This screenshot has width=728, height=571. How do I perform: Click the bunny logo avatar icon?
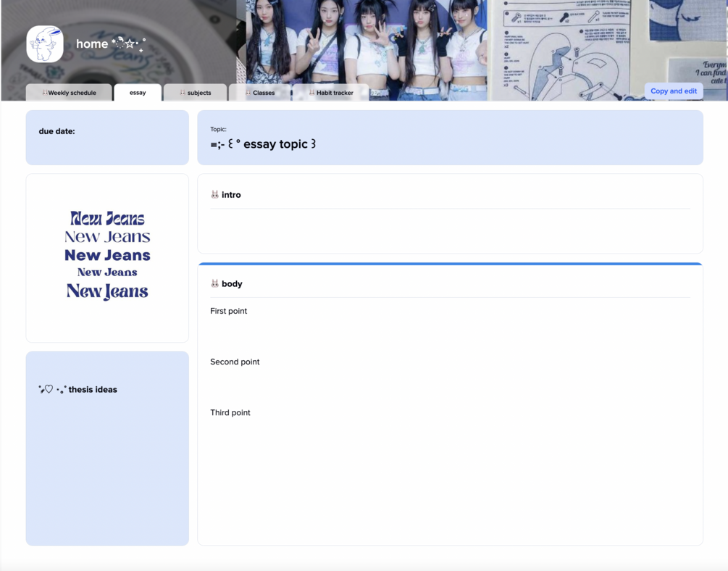click(45, 44)
